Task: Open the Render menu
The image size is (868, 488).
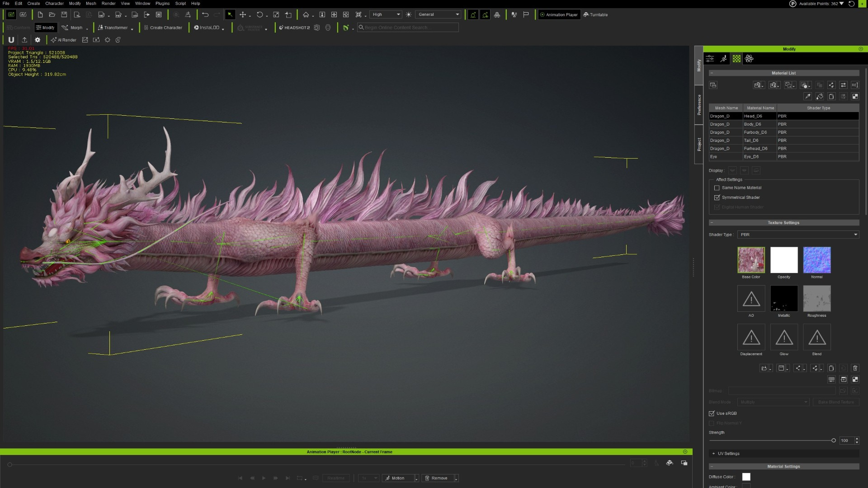Action: click(x=108, y=3)
